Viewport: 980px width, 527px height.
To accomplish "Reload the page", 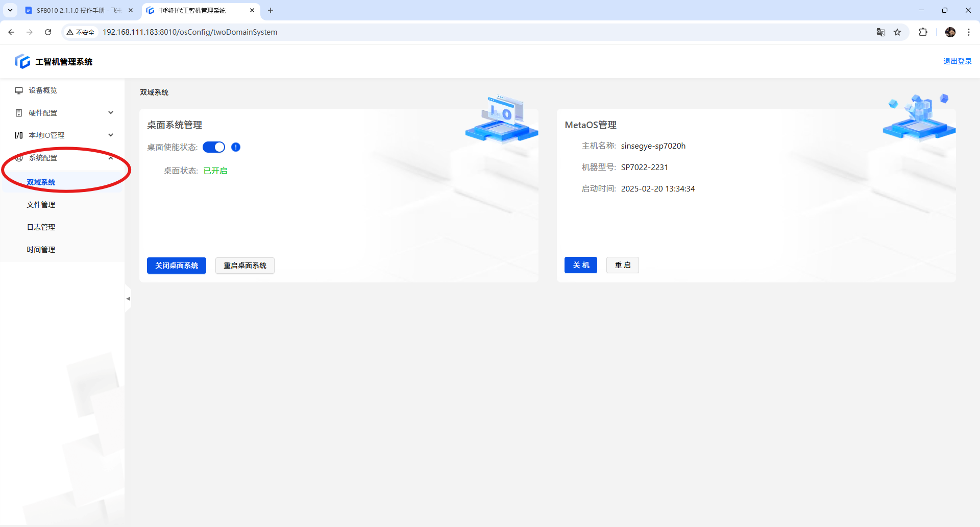I will click(48, 32).
